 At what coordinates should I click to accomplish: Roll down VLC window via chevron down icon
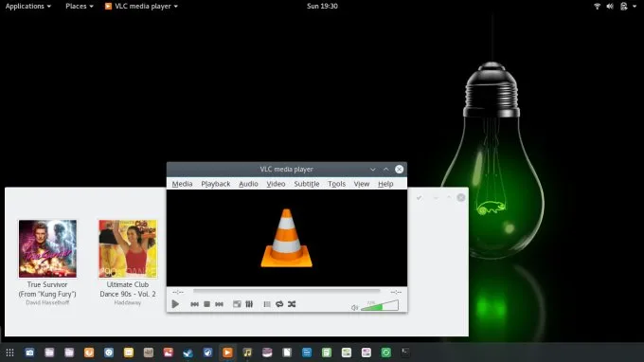pyautogui.click(x=372, y=170)
